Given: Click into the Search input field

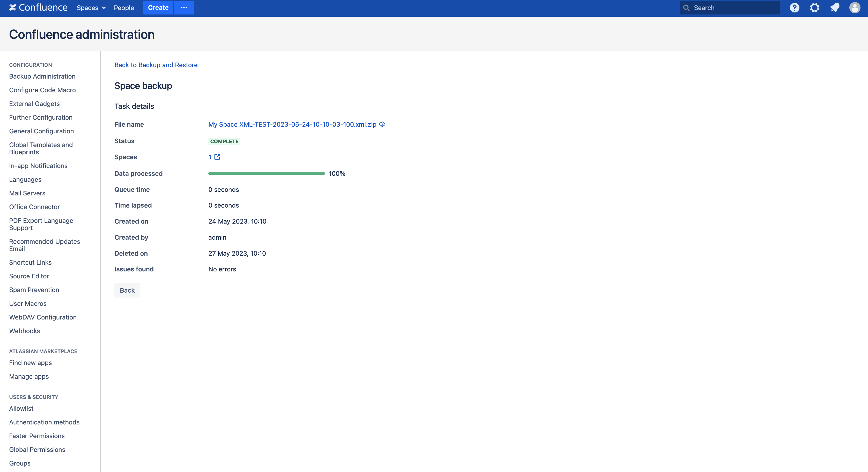Looking at the screenshot, I should 734,8.
